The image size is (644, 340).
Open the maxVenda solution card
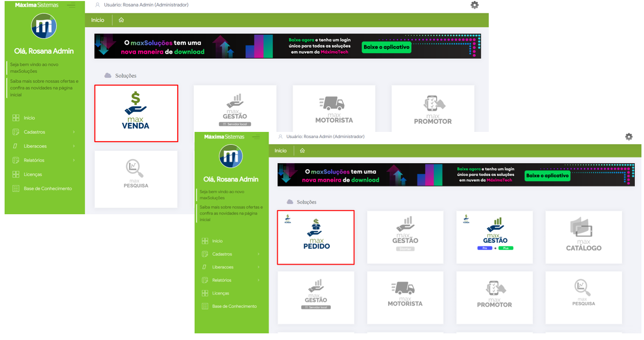(x=136, y=113)
